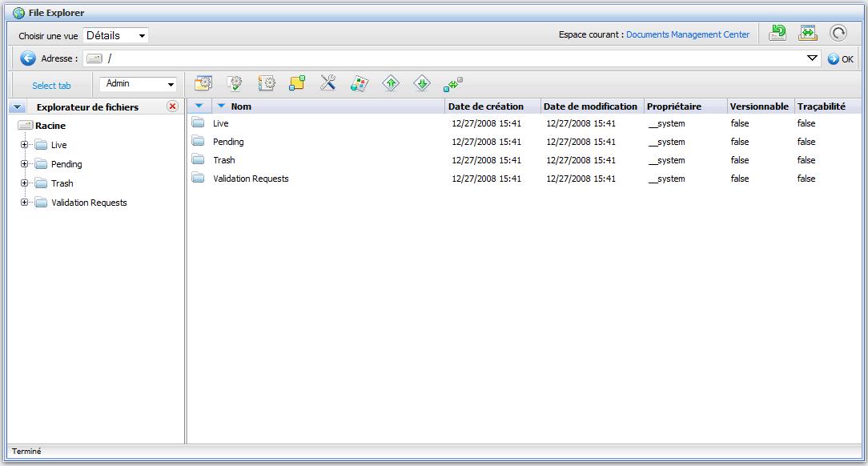Viewport: 868px width, 466px height.
Task: Click the Traçabilité false value in Trash row
Action: [x=806, y=160]
